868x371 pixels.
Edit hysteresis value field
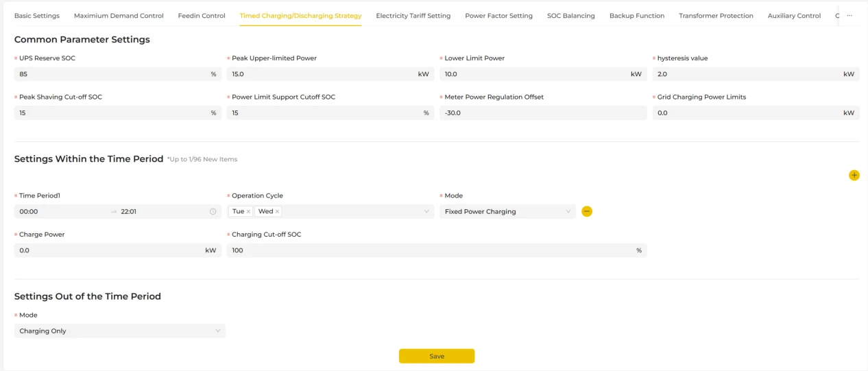click(x=756, y=74)
